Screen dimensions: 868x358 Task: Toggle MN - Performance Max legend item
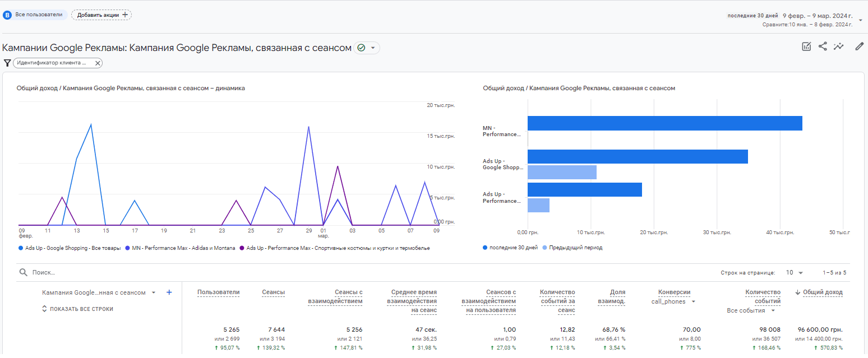(x=182, y=248)
